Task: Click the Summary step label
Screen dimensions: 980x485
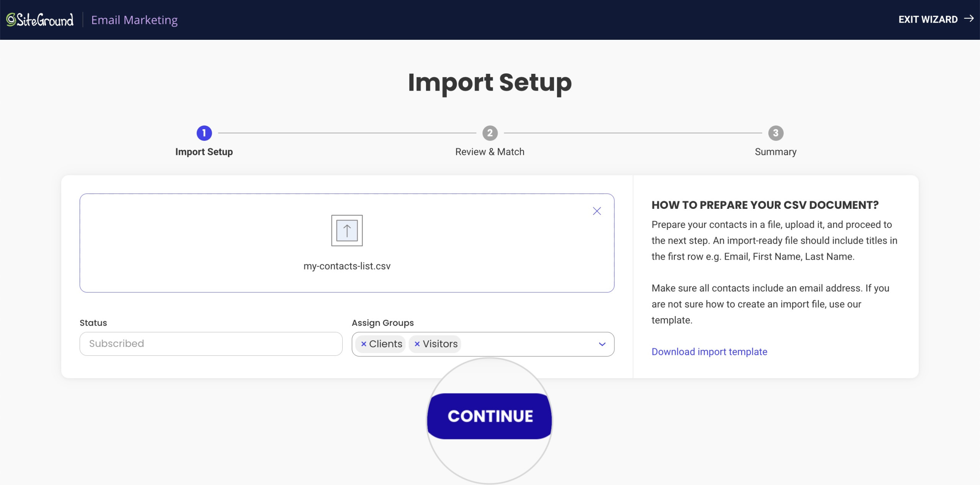Action: 776,152
